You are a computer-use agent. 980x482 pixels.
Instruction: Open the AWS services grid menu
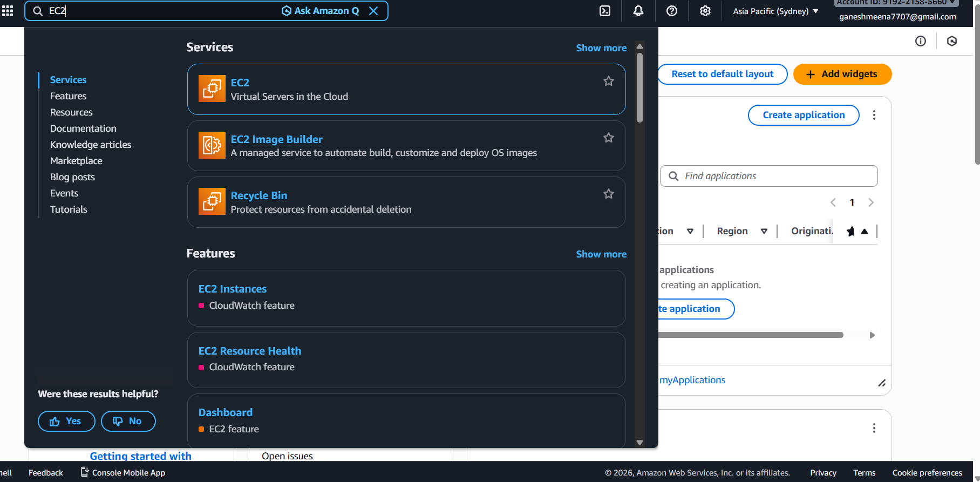point(8,11)
